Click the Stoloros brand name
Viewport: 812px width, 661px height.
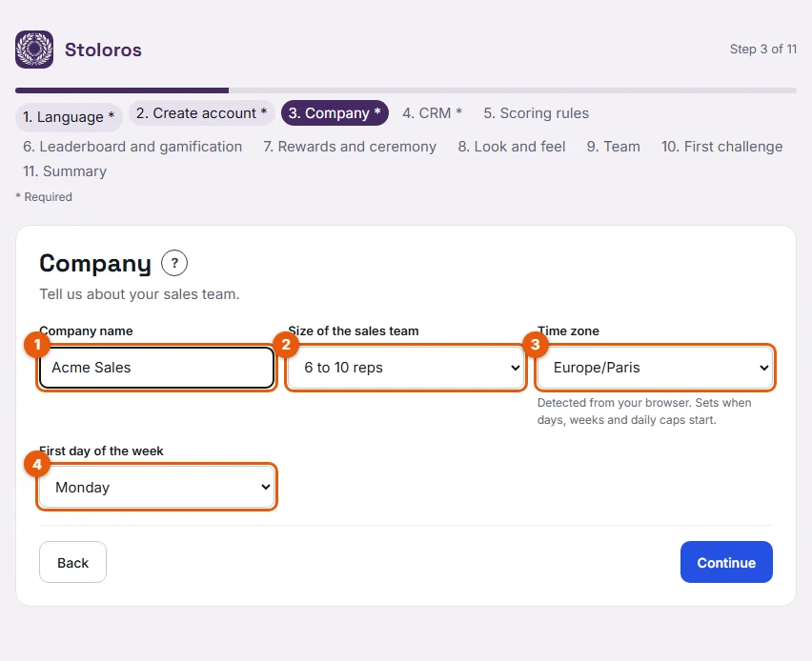tap(103, 50)
